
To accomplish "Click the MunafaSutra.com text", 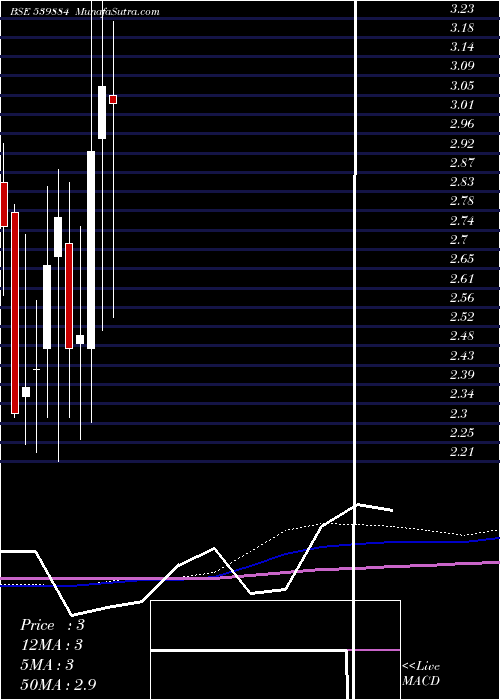I will tap(117, 12).
